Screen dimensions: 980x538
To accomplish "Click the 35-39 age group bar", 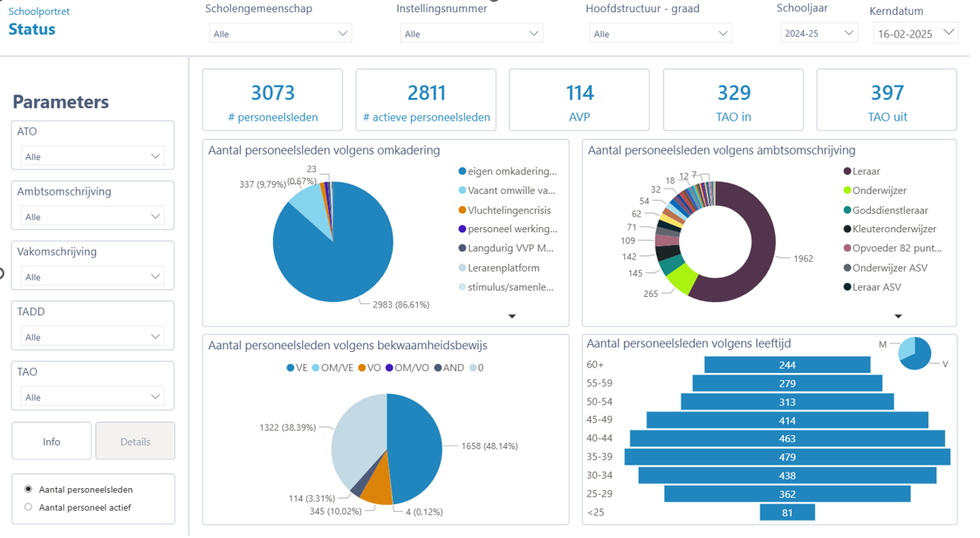I will [x=787, y=457].
